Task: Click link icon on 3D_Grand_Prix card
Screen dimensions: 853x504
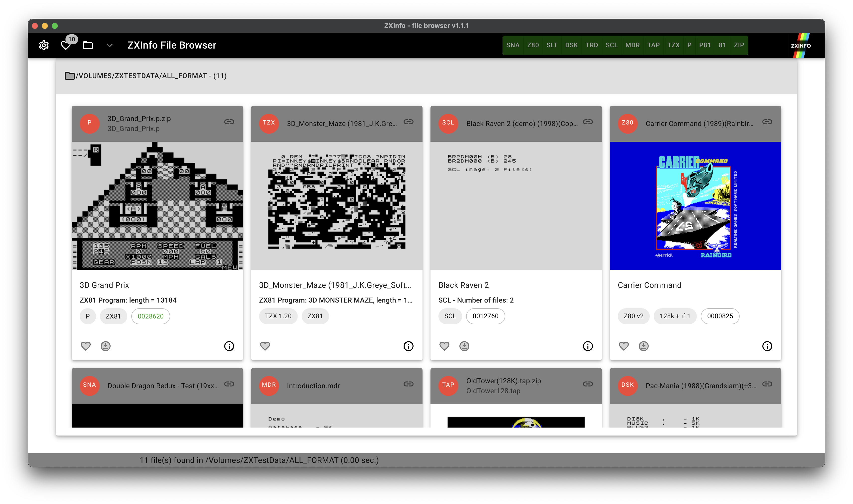Action: pos(229,122)
